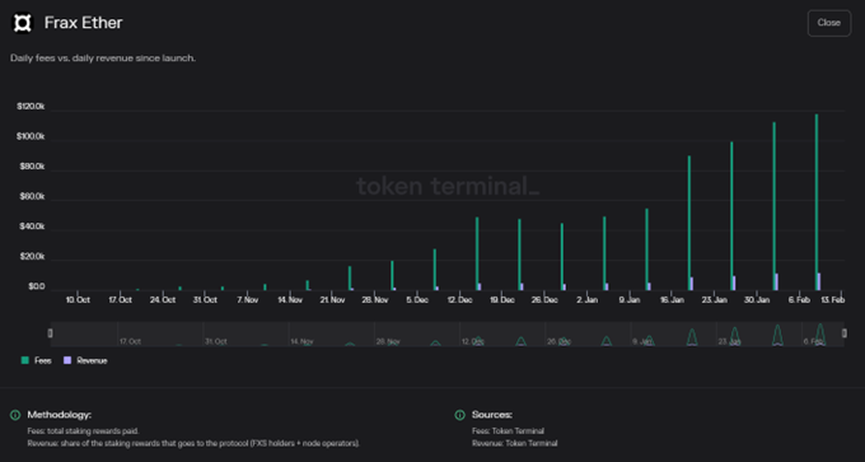
Task: Click the 14 Nov marker in range navigator
Action: (302, 342)
